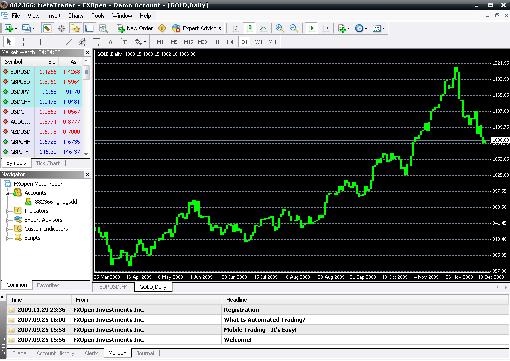Toggle the Expert Advisors button

197,28
